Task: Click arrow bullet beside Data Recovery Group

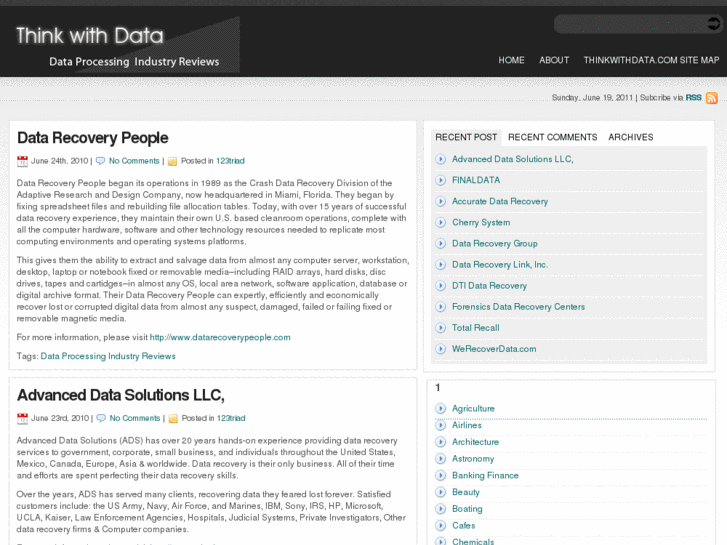Action: (440, 244)
